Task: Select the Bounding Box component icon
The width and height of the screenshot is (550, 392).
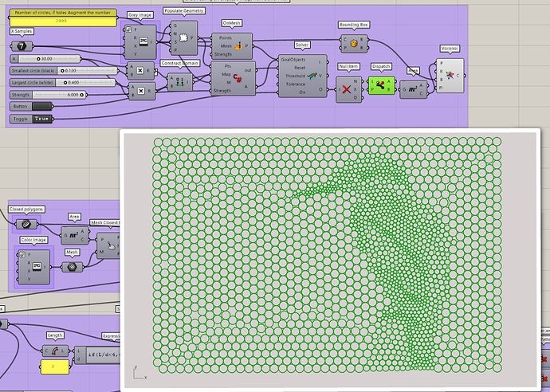Action: [x=354, y=44]
